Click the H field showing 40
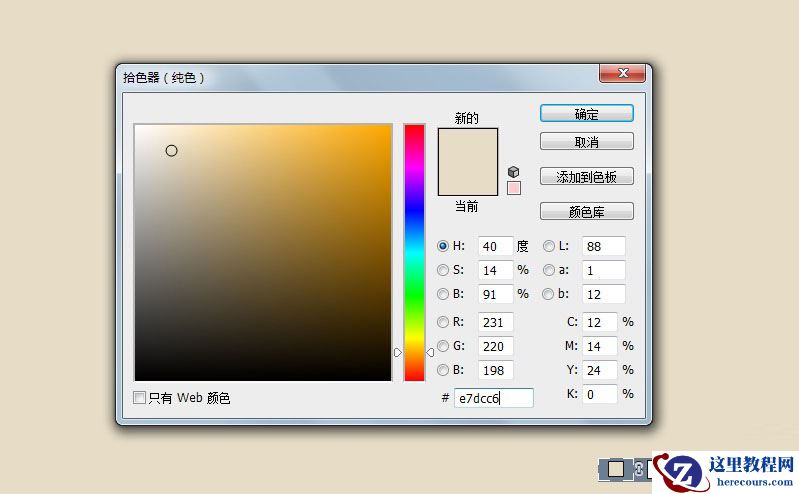The height and width of the screenshot is (494, 799). pyautogui.click(x=495, y=246)
